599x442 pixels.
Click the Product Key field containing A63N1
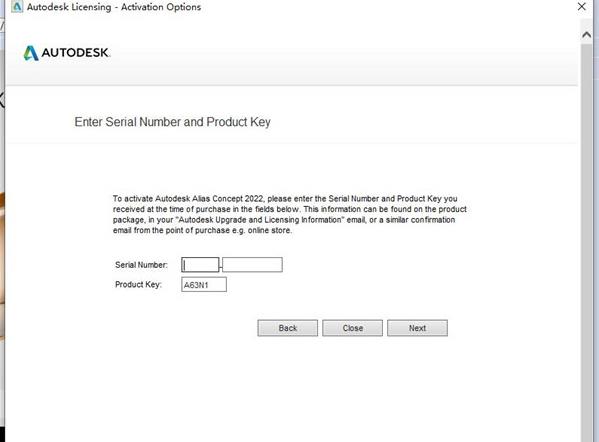point(204,285)
